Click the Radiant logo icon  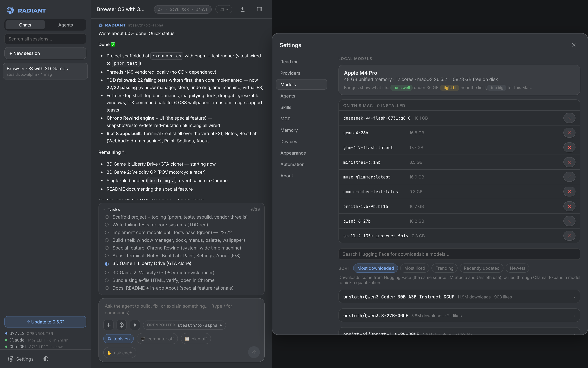[x=10, y=10]
